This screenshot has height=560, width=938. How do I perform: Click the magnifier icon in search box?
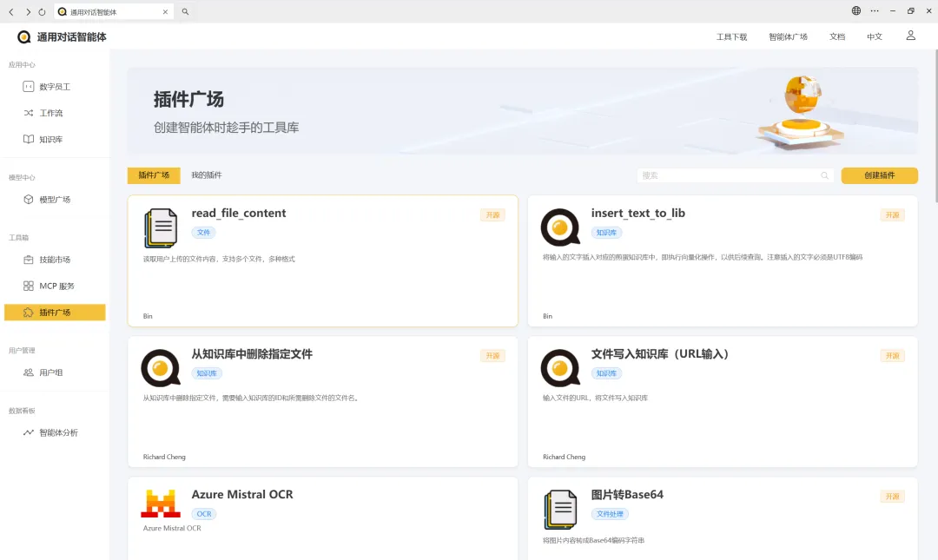point(824,175)
